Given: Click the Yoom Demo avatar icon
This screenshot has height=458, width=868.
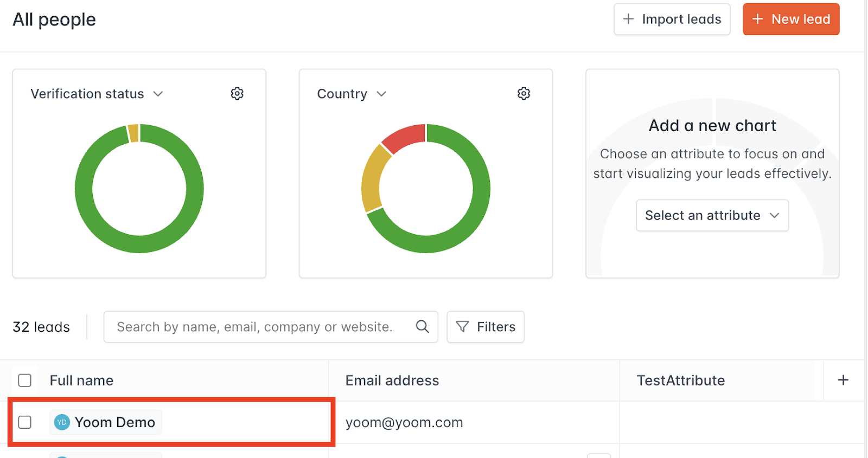Looking at the screenshot, I should pyautogui.click(x=62, y=422).
